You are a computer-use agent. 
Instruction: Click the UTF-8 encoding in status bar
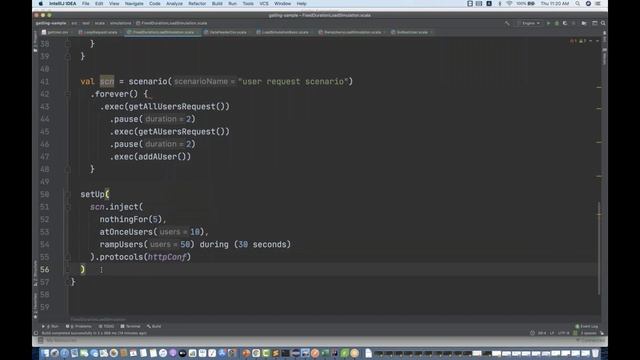pos(564,333)
